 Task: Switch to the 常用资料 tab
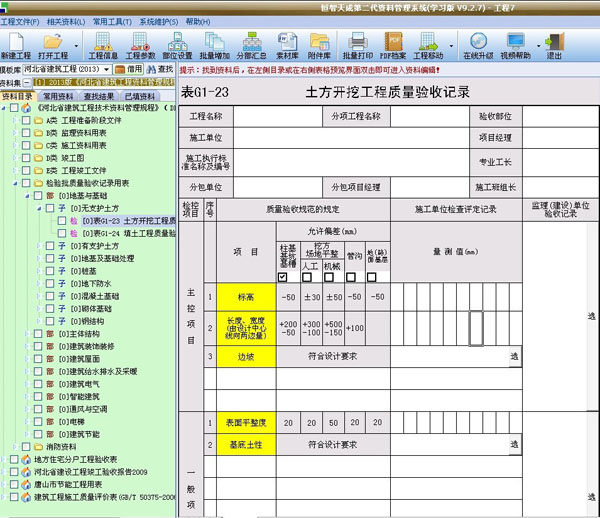point(58,96)
